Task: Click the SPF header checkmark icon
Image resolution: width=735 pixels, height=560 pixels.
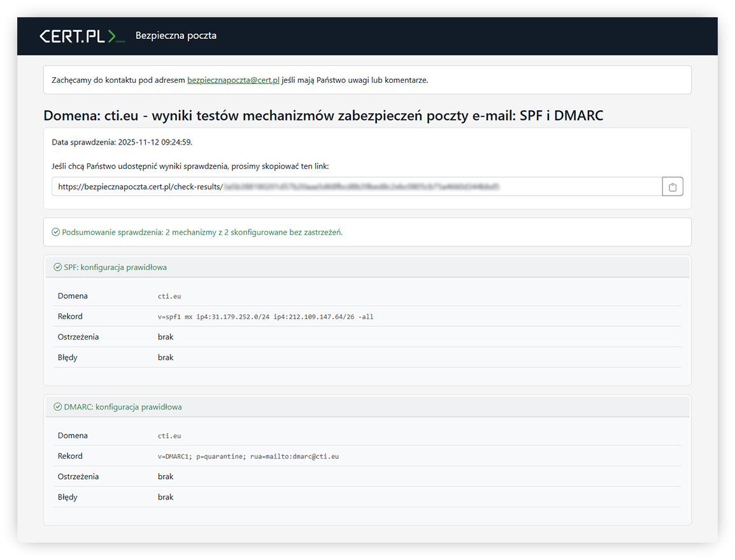Action: pos(58,268)
